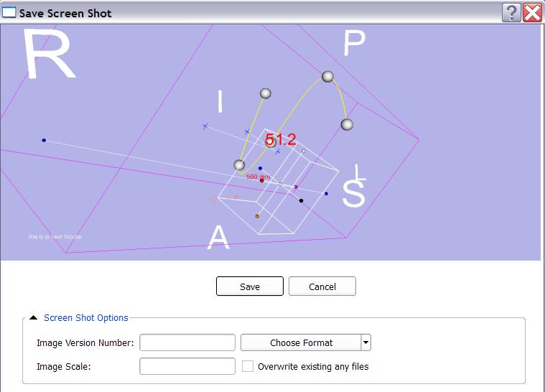The height and width of the screenshot is (392, 545).
Task: Collapse the Screen Shot Options section
Action: (x=34, y=318)
